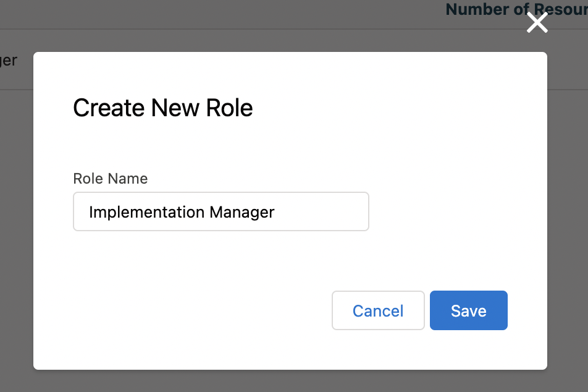Close the Create New Role dialog with X

pyautogui.click(x=537, y=22)
